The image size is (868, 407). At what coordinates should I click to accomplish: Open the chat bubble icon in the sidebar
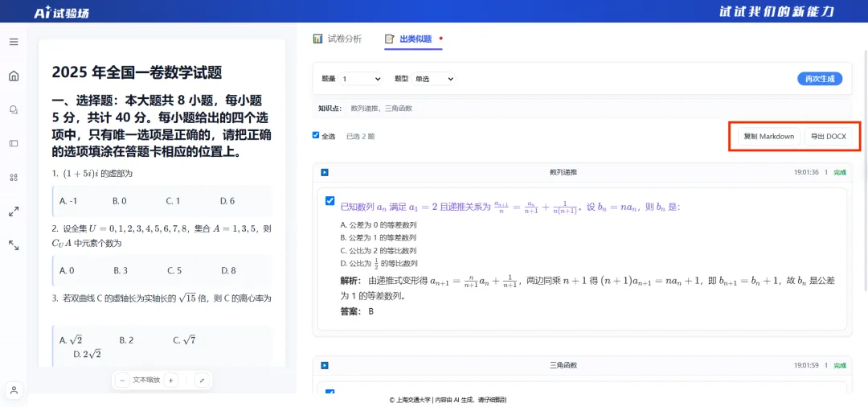tap(14, 110)
